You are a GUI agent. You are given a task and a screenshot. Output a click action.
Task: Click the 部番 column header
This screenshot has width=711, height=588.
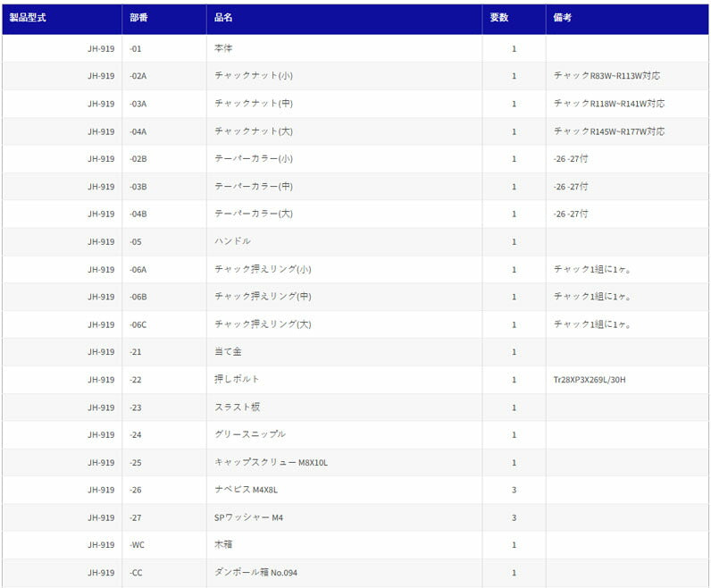pos(164,18)
